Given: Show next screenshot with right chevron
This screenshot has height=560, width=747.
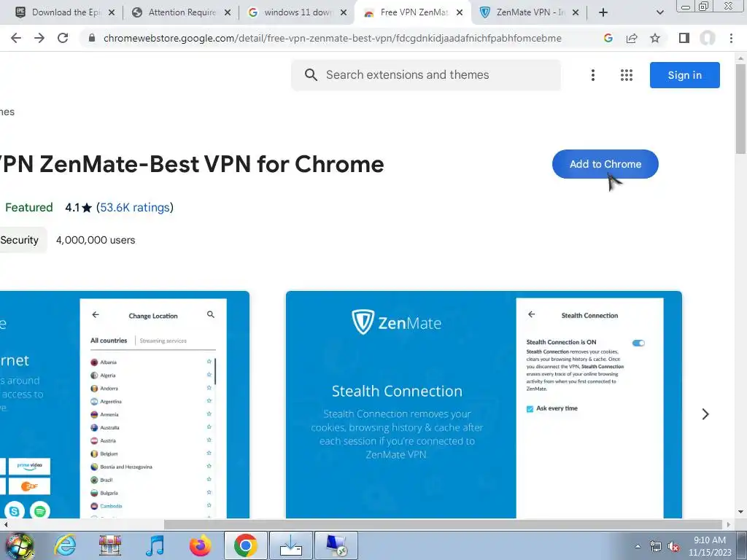Looking at the screenshot, I should [705, 414].
